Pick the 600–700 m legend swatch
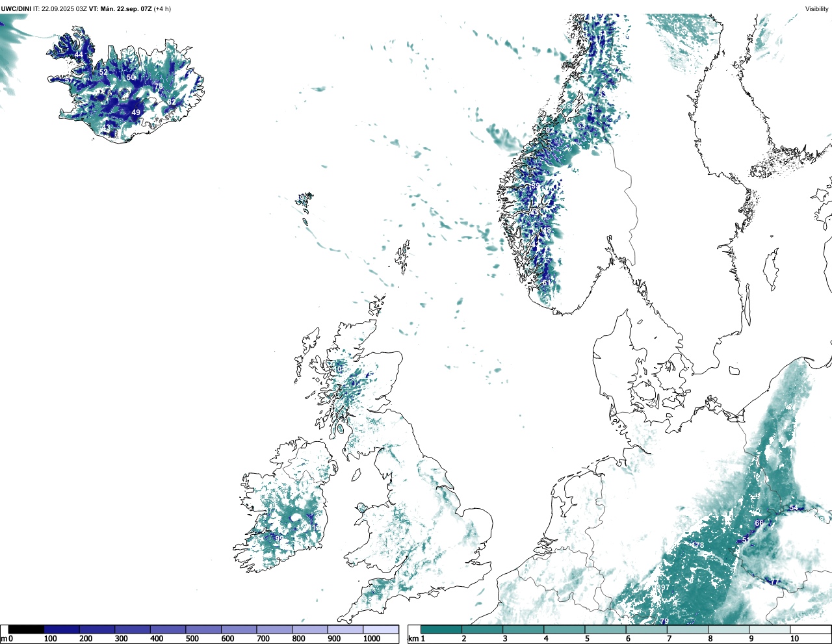The height and width of the screenshot is (644, 832). click(239, 630)
